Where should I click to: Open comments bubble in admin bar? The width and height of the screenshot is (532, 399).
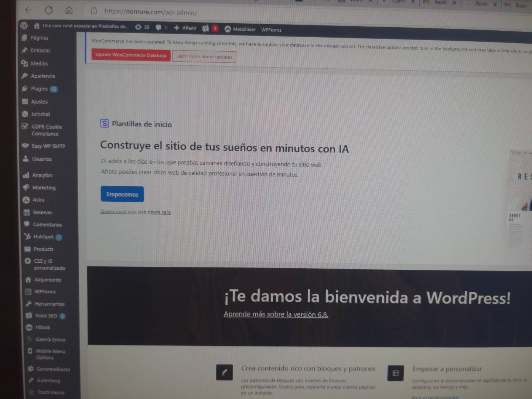[x=161, y=27]
